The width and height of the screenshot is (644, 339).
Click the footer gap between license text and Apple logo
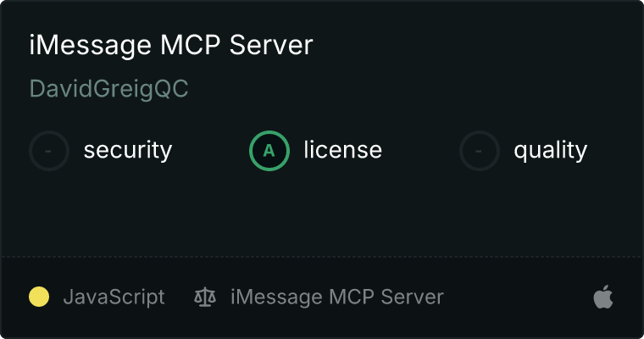(x=519, y=297)
